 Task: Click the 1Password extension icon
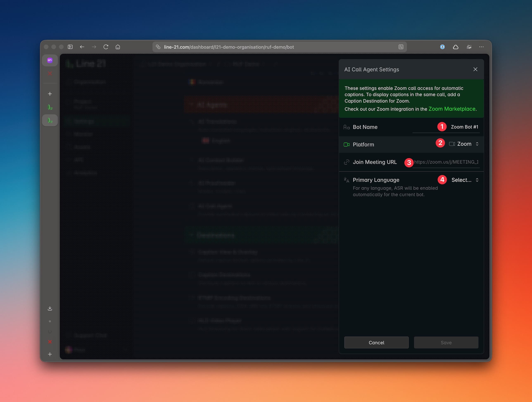[x=442, y=47]
